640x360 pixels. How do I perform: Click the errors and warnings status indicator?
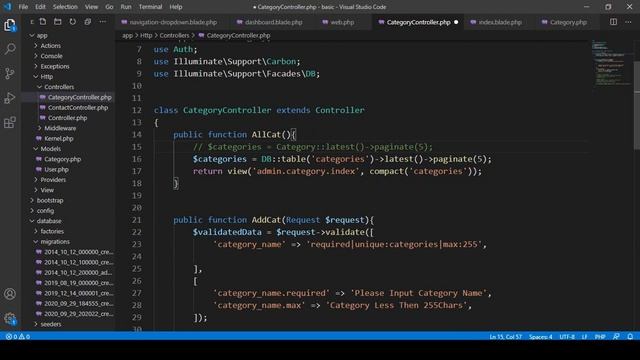[x=18, y=337]
